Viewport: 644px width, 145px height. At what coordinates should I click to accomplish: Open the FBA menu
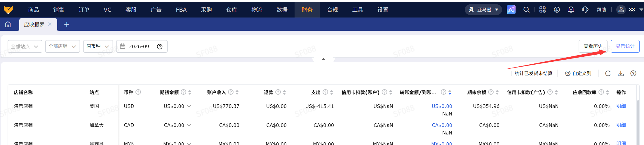(181, 10)
